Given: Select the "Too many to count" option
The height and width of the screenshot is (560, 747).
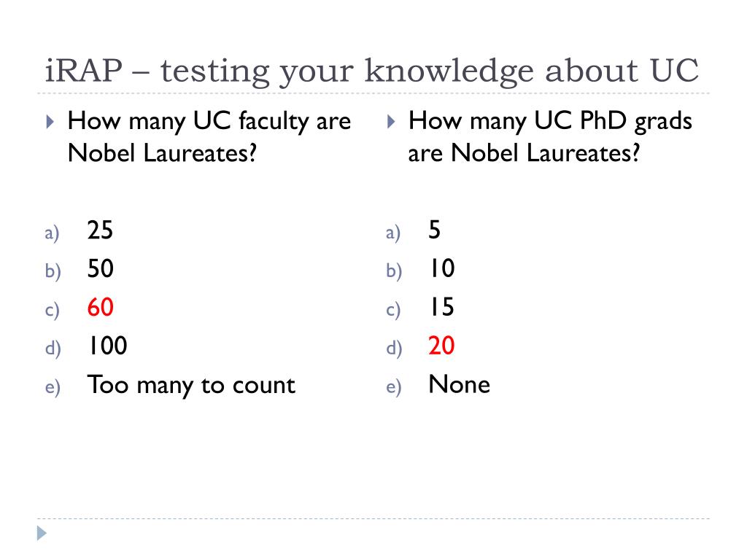Looking at the screenshot, I should tap(191, 384).
